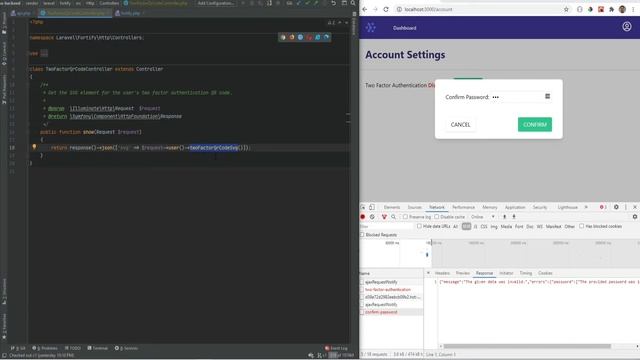This screenshot has width=640, height=360.
Task: Toggle the network filter funnel icon
Action: click(384, 217)
